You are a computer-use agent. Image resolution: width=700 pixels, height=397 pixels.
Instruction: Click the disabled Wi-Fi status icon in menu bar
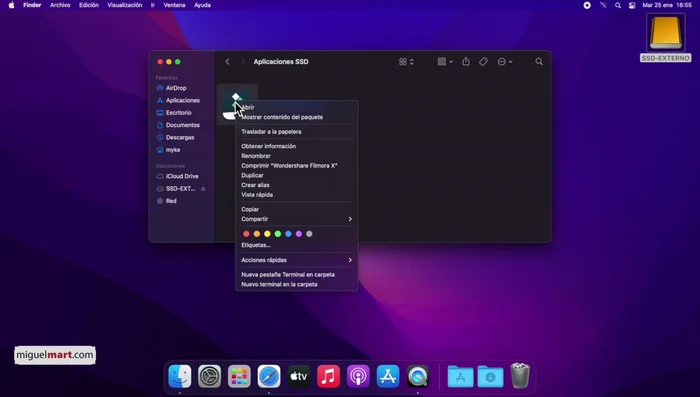[x=603, y=5]
